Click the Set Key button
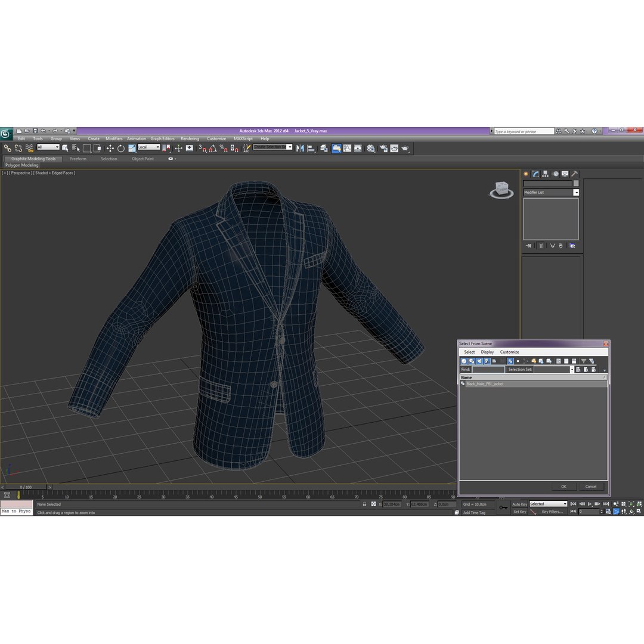644x644 pixels. click(x=519, y=512)
